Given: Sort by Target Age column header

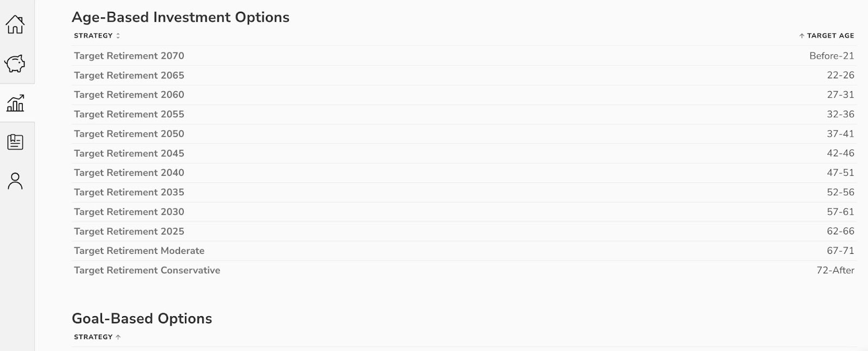Looking at the screenshot, I should click(x=826, y=36).
